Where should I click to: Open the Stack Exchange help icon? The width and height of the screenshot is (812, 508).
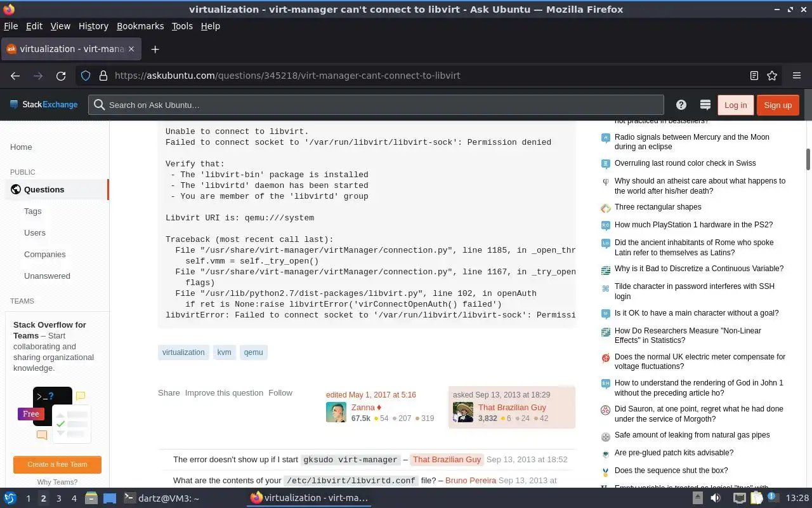pos(681,105)
